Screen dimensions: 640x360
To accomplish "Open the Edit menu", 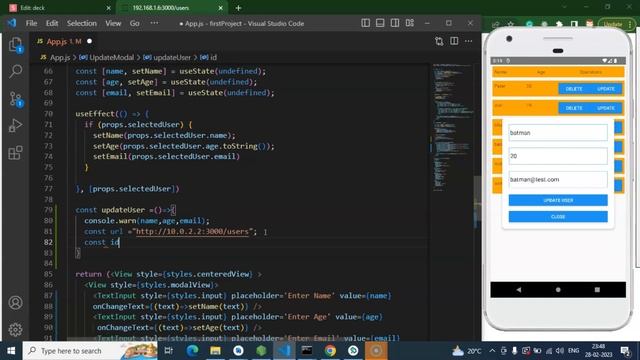I will 52,23.
